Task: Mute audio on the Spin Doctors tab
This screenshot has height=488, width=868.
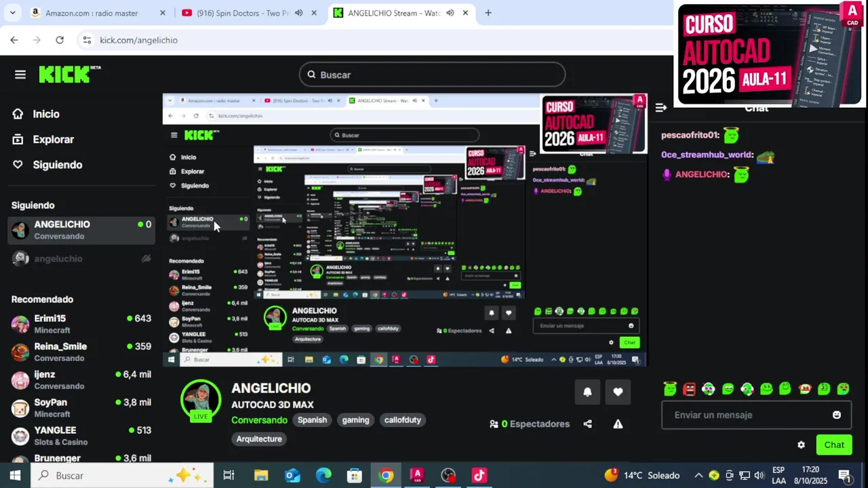Action: 298,13
